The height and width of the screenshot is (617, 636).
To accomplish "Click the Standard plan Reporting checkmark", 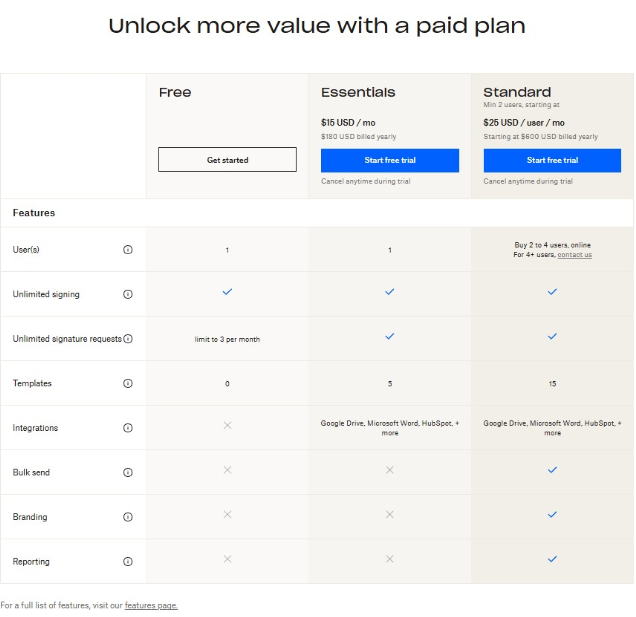I will click(x=552, y=559).
